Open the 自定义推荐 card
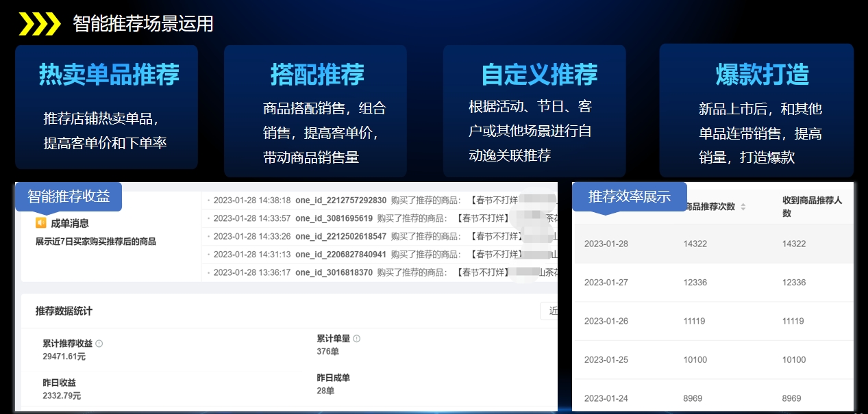Screen dimensions: 868x414 (534, 111)
